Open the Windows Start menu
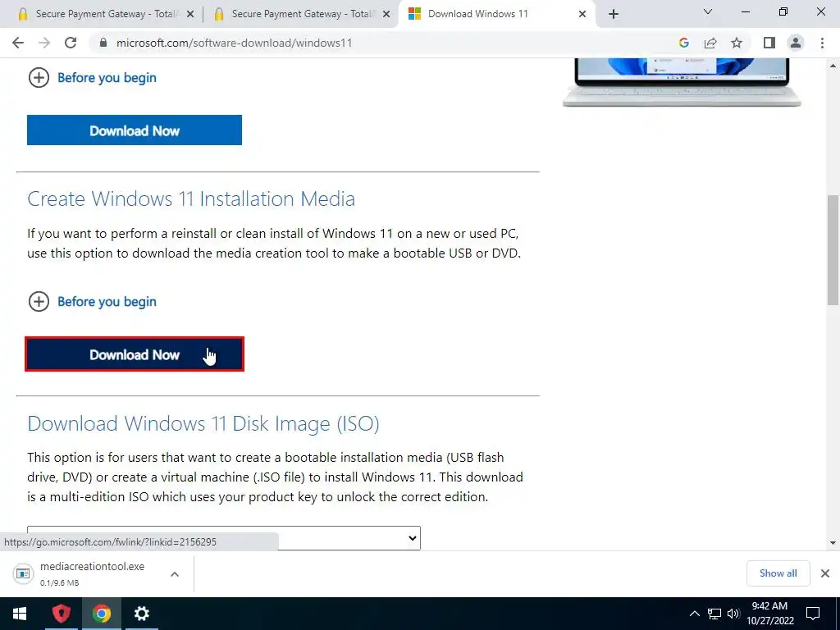Viewport: 840px width, 630px height. pos(20,614)
